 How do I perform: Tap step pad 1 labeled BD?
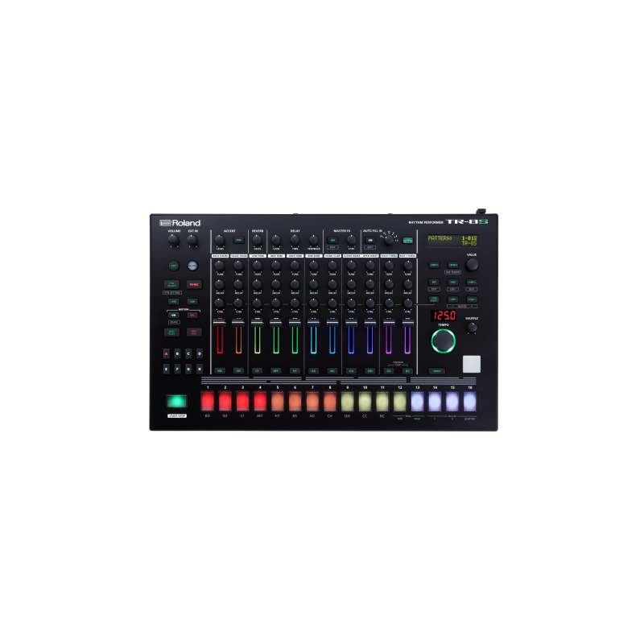pos(208,401)
